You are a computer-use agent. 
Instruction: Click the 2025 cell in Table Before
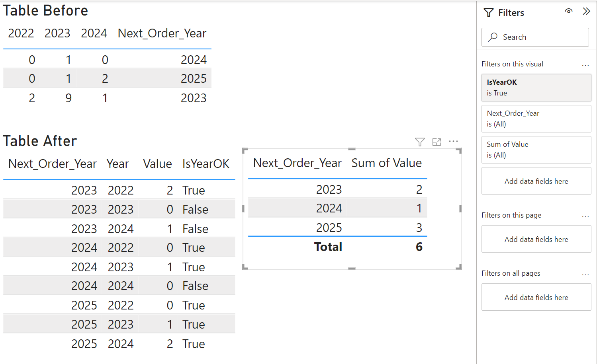(194, 79)
